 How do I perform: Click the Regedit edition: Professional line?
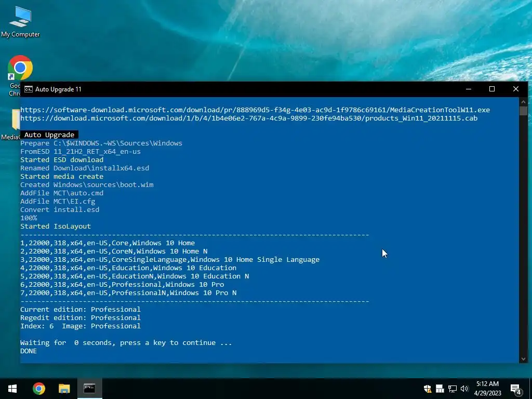81,317
